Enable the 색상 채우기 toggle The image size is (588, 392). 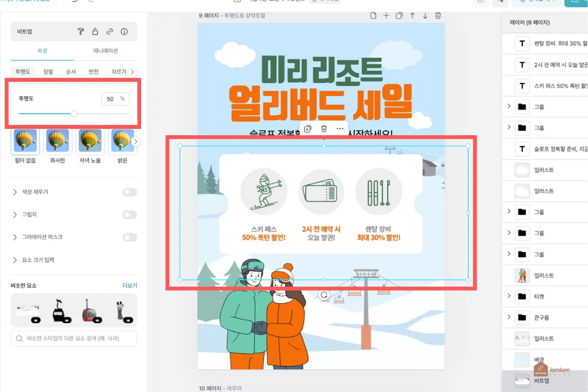[129, 192]
